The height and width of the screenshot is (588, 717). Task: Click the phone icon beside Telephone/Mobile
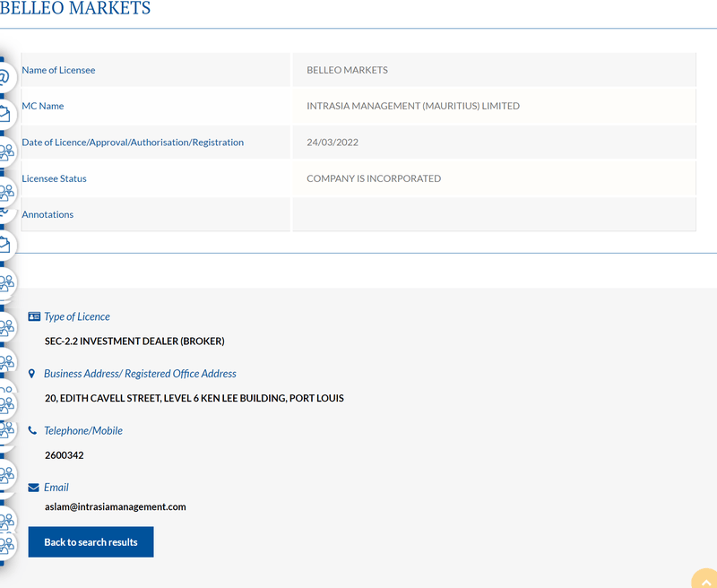32,430
